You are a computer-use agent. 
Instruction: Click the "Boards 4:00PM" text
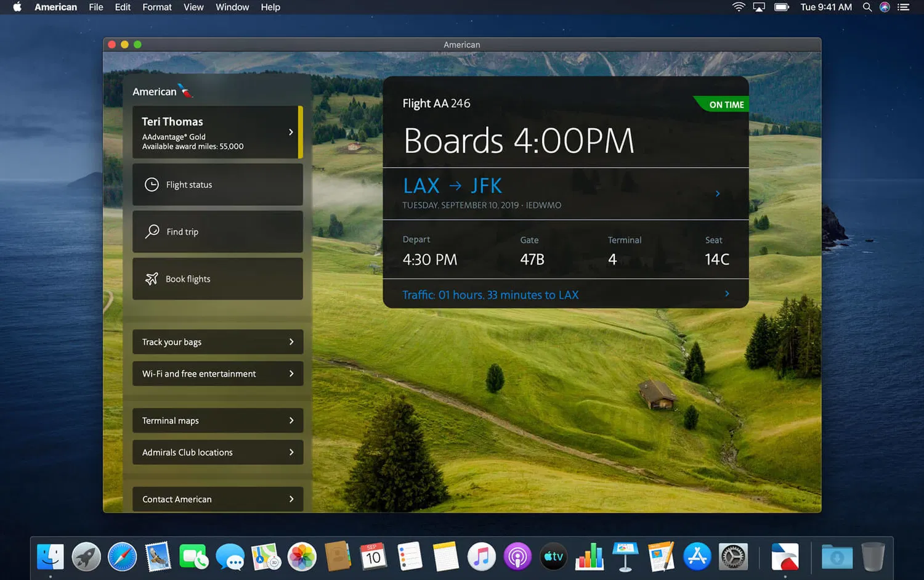(x=519, y=141)
